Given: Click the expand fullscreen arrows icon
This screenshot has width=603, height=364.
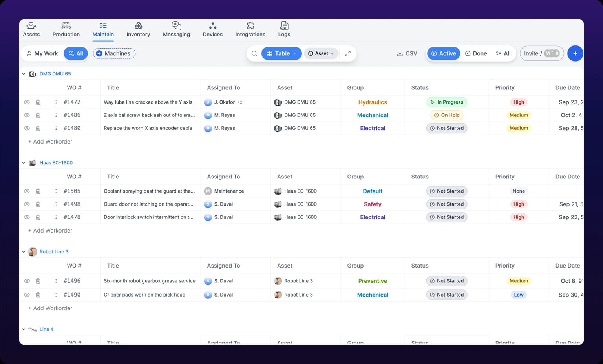Looking at the screenshot, I should 347,53.
